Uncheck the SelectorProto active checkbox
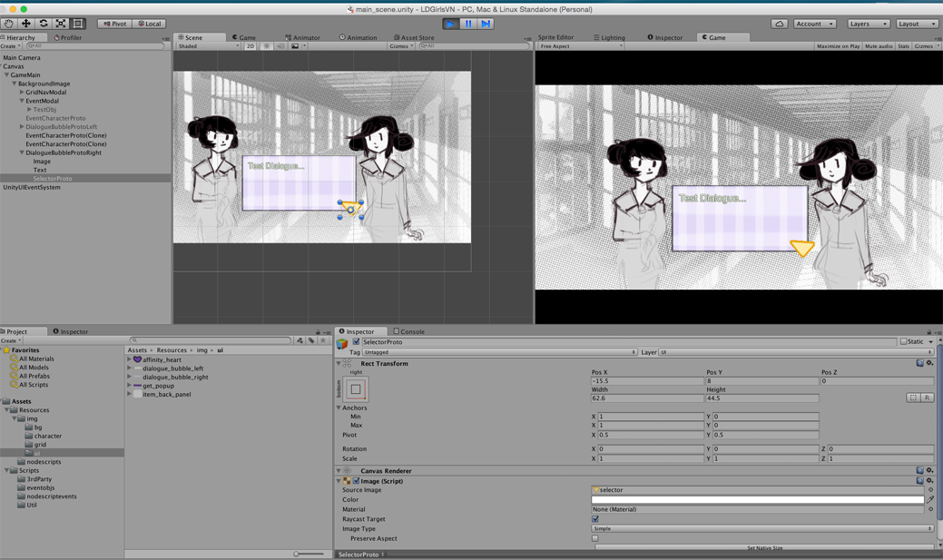943x560 pixels. 356,341
